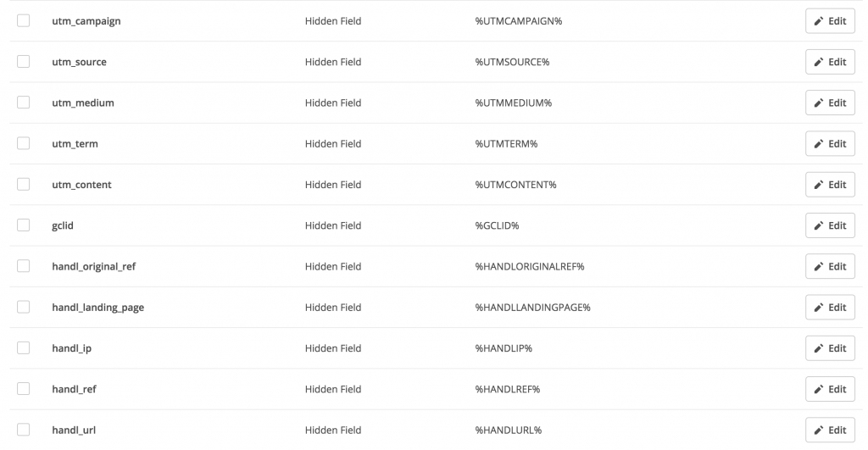Open the utm_source field name
Screen dimensions: 868x450
coord(79,62)
